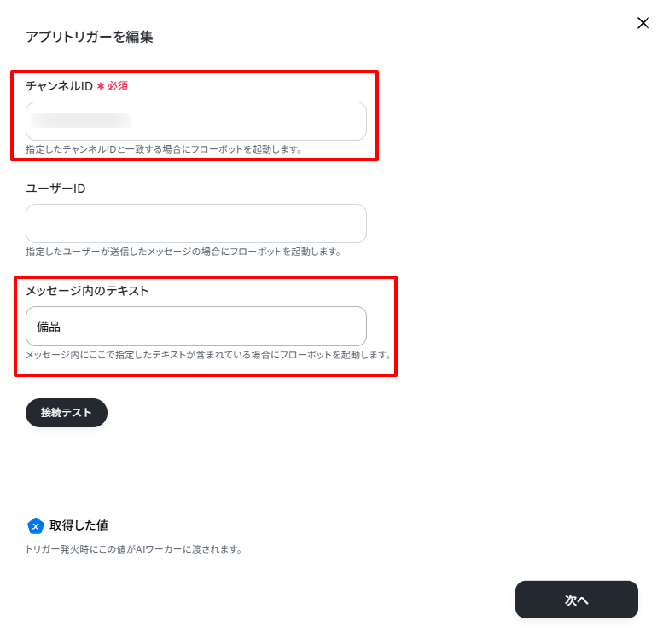Click the メッセージ内のテキスト label
Screen dimensions: 663x644
(x=87, y=291)
